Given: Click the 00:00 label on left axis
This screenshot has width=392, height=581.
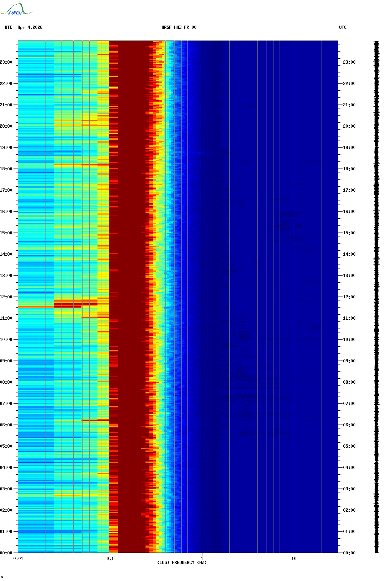Looking at the screenshot, I should pyautogui.click(x=6, y=553).
